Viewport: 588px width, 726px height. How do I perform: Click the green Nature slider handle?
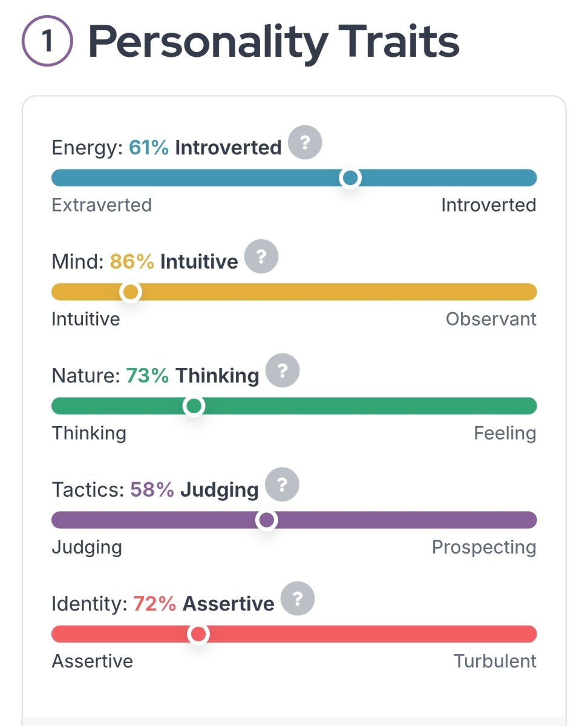pyautogui.click(x=194, y=406)
